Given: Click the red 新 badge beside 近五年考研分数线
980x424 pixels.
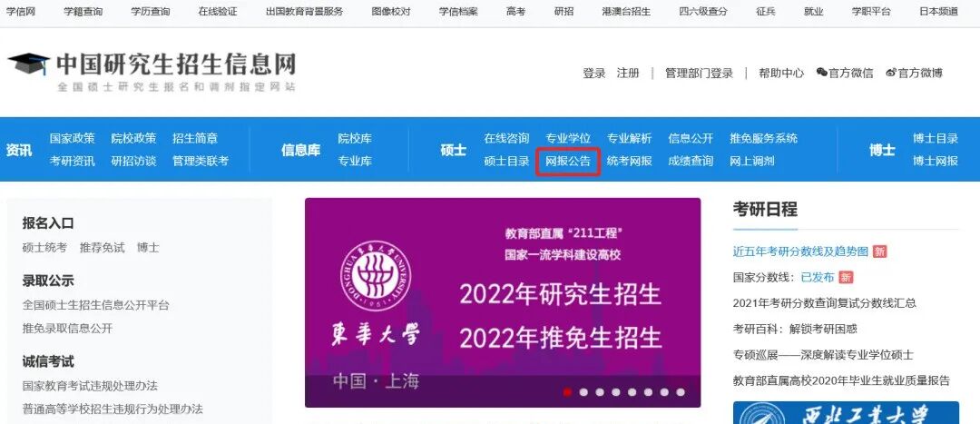Looking at the screenshot, I should pos(879,251).
